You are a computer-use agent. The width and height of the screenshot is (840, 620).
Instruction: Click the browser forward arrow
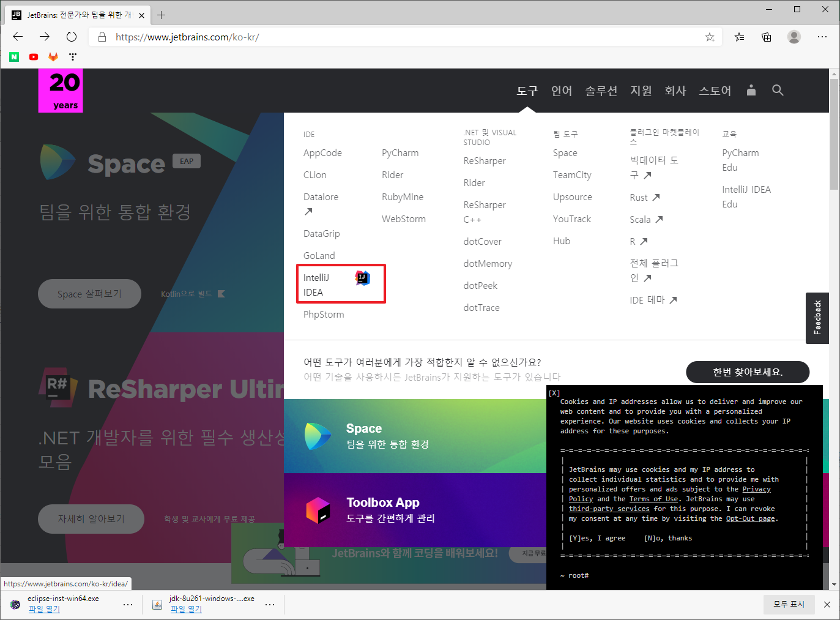click(45, 37)
